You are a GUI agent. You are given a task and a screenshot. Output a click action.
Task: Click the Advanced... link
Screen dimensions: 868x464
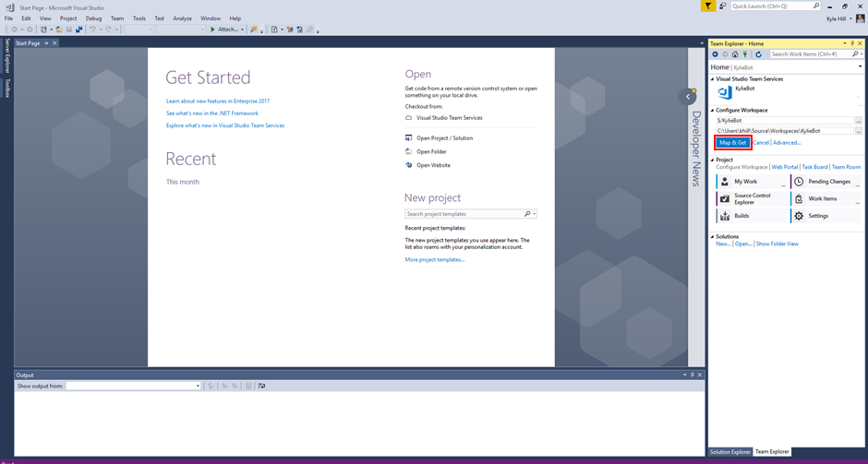(x=787, y=143)
